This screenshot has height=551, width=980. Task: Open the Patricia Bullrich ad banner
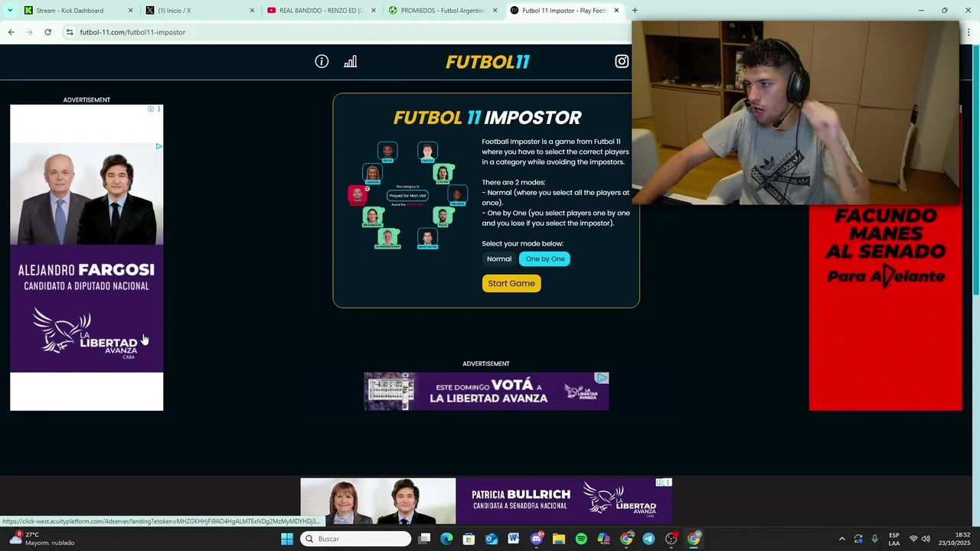(x=486, y=501)
